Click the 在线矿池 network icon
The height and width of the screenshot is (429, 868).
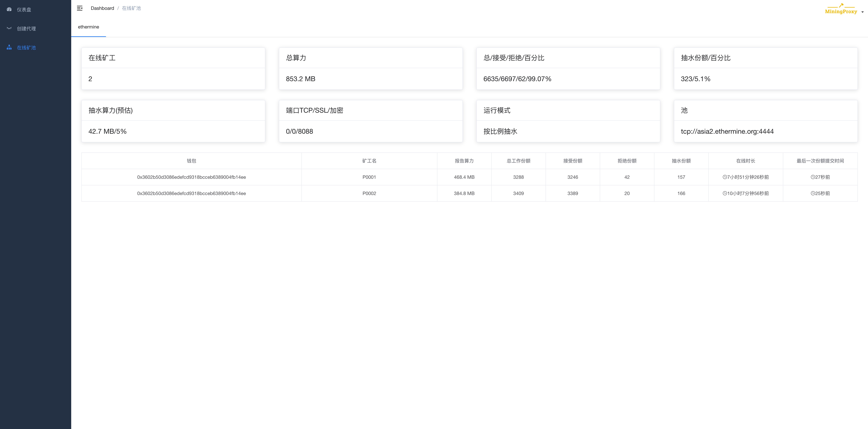coord(9,47)
